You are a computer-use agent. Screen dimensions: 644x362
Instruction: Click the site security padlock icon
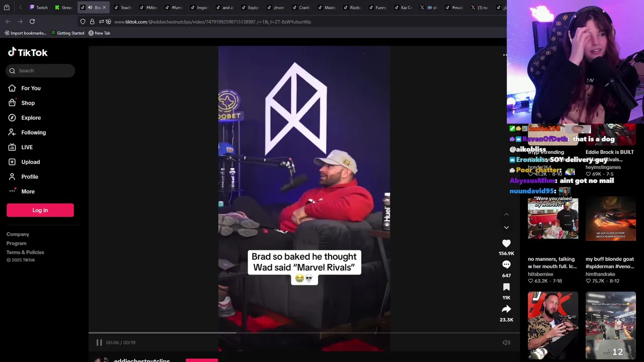click(x=92, y=22)
